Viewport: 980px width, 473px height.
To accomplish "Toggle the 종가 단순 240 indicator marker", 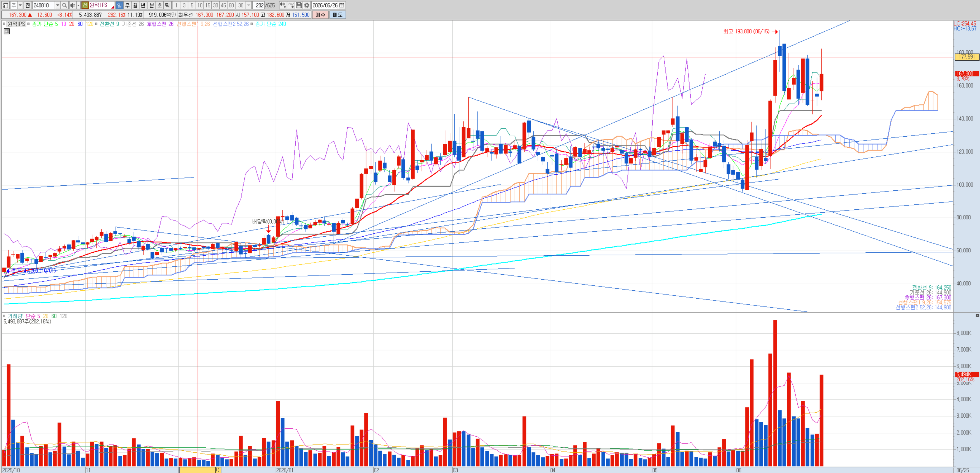I will click(252, 24).
